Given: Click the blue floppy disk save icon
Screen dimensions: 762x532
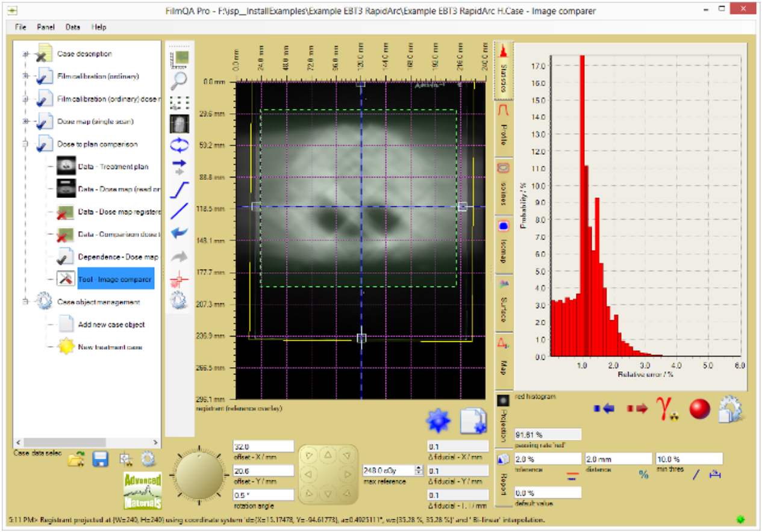Looking at the screenshot, I should tap(100, 460).
